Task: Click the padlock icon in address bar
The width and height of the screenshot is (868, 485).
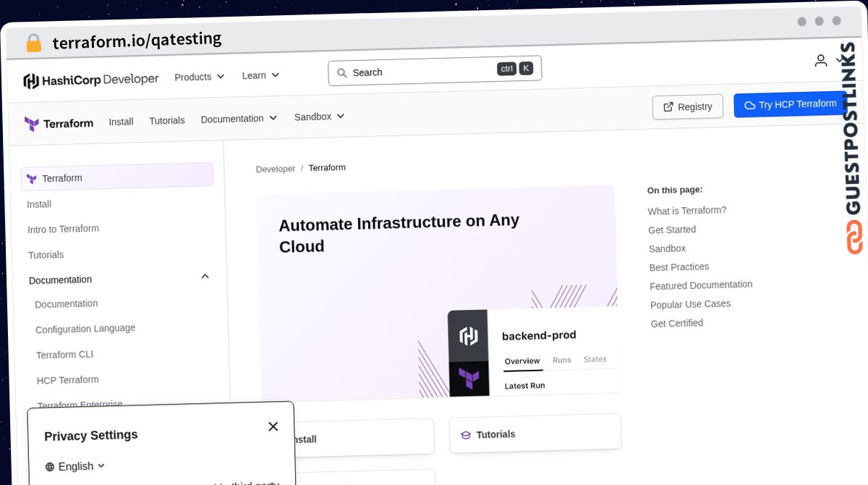Action: (34, 43)
